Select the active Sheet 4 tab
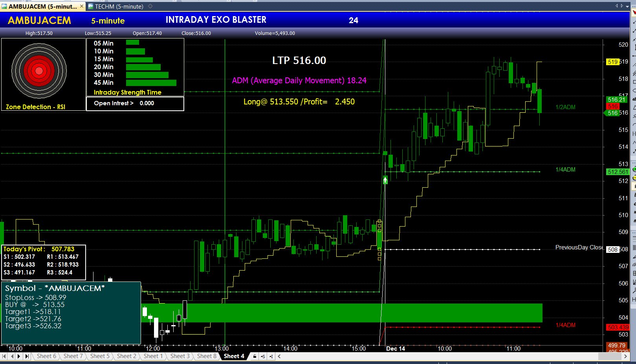Image resolution: width=636 pixels, height=364 pixels. (x=234, y=356)
